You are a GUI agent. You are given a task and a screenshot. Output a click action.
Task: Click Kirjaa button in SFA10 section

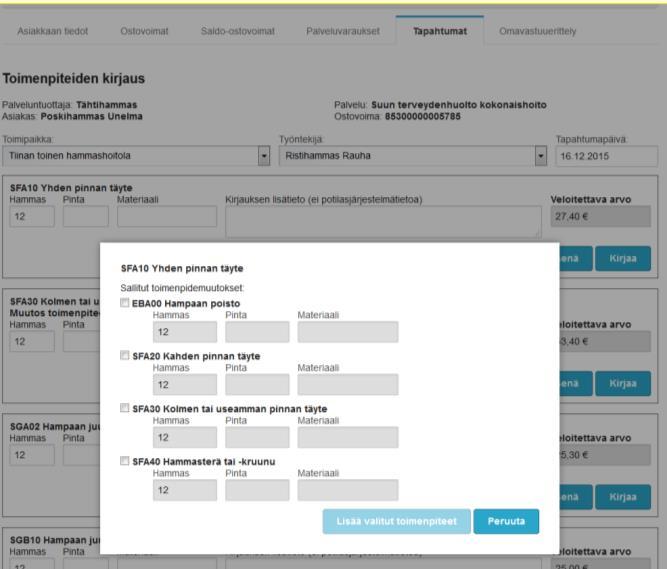(623, 259)
